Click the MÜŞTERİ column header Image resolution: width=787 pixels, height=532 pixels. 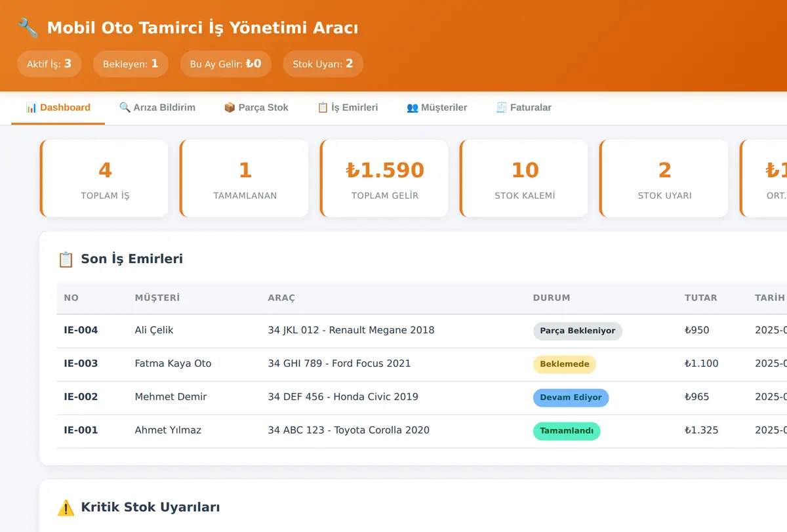pyautogui.click(x=157, y=298)
